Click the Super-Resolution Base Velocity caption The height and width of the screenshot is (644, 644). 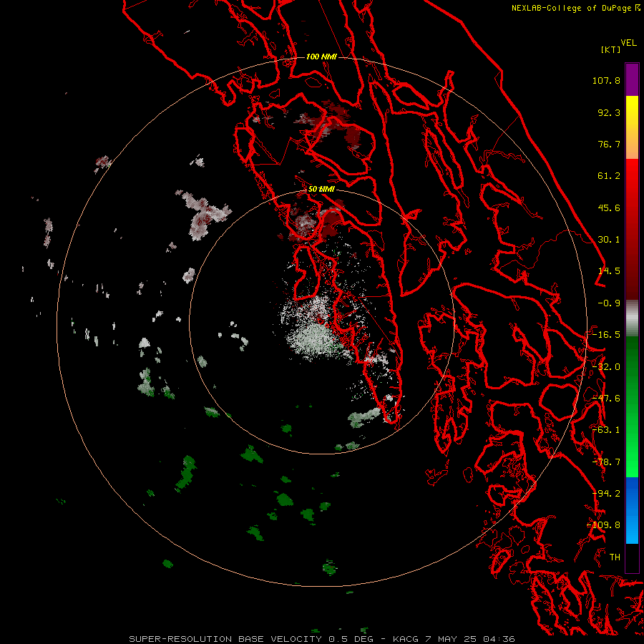click(321, 639)
